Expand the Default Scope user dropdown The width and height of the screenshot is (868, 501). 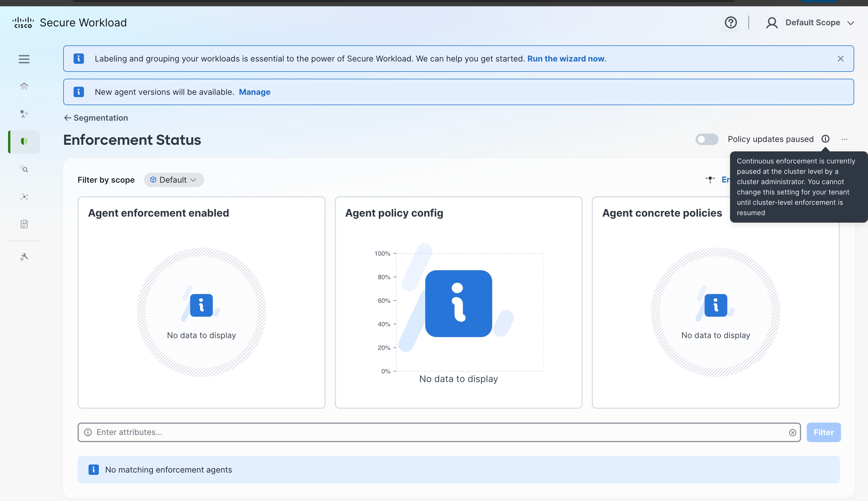(x=819, y=23)
